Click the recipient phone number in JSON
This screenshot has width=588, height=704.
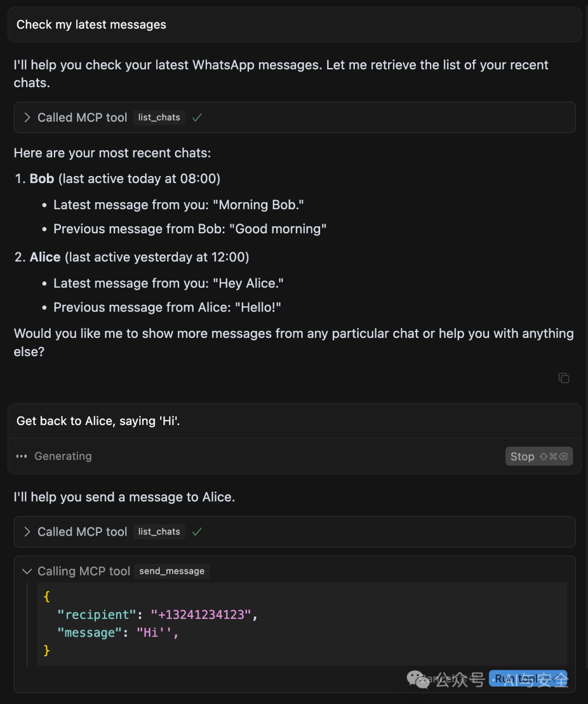(x=201, y=615)
